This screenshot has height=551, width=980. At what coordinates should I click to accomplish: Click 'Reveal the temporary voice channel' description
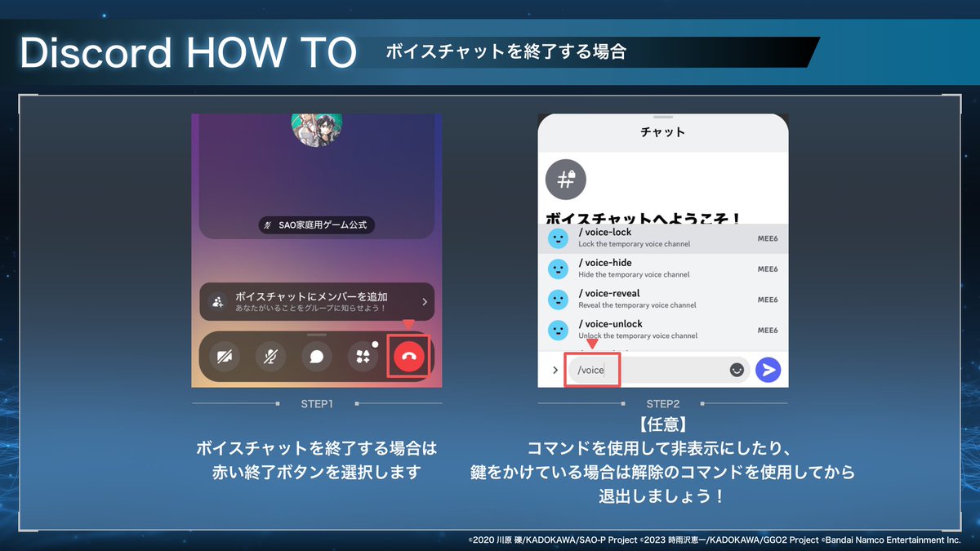point(638,305)
